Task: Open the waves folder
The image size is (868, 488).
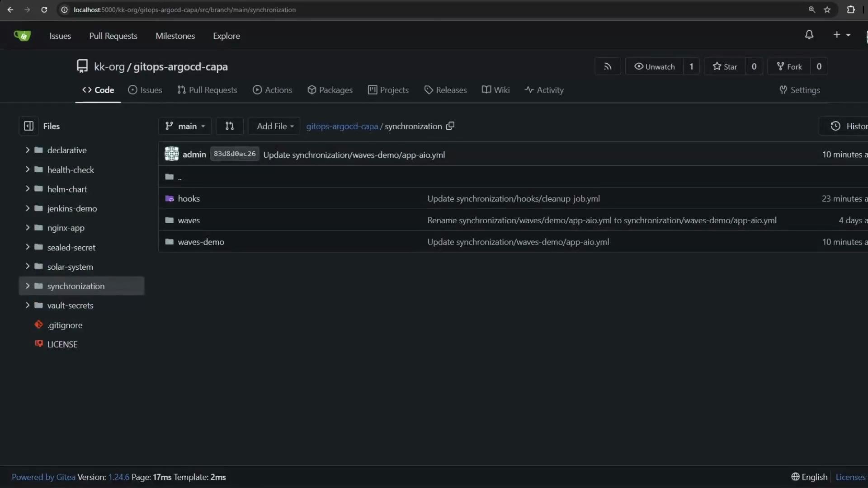Action: point(189,221)
